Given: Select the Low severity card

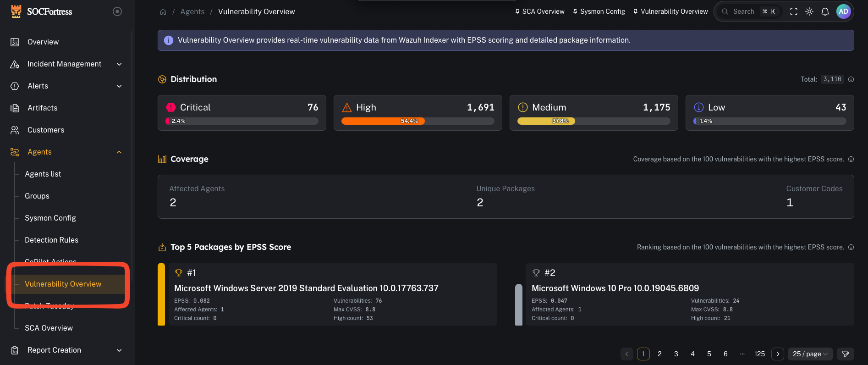Looking at the screenshot, I should pos(770,113).
